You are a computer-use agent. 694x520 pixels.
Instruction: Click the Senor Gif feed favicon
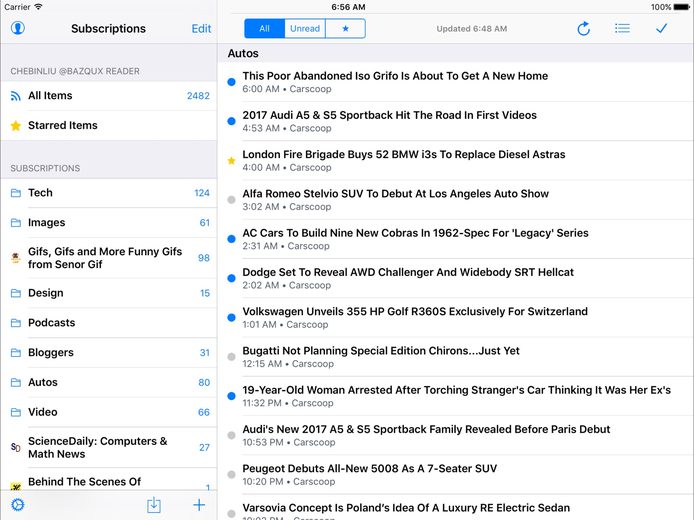pos(15,258)
